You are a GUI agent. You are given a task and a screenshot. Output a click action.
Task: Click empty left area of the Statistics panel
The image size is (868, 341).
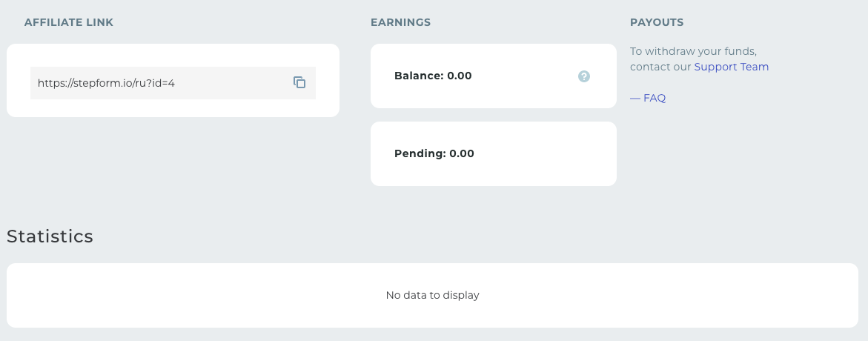click(166, 295)
